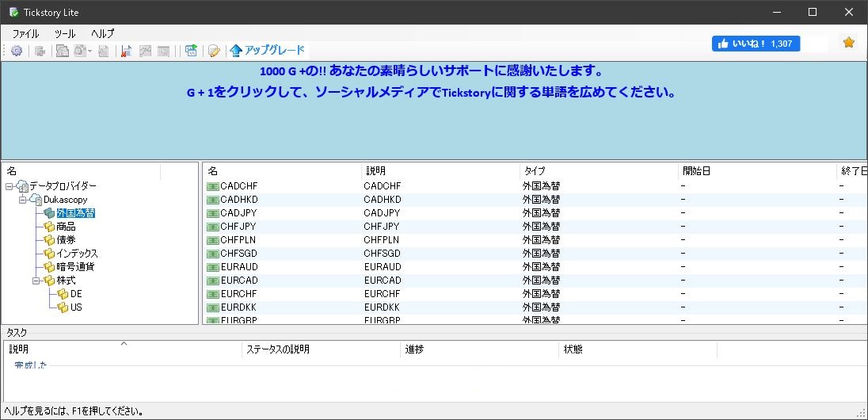
Task: Click the money icon of the EURDKK row
Action: 212,307
